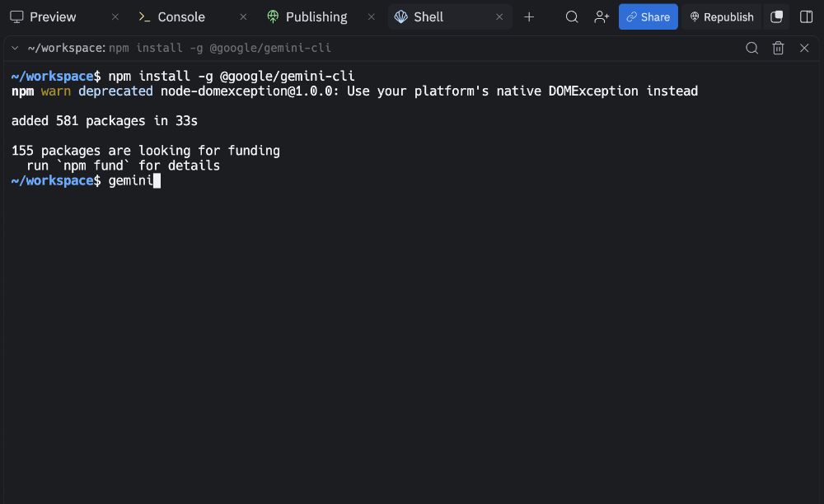
Task: Invite collaborators using the person-plus icon
Action: click(x=602, y=16)
